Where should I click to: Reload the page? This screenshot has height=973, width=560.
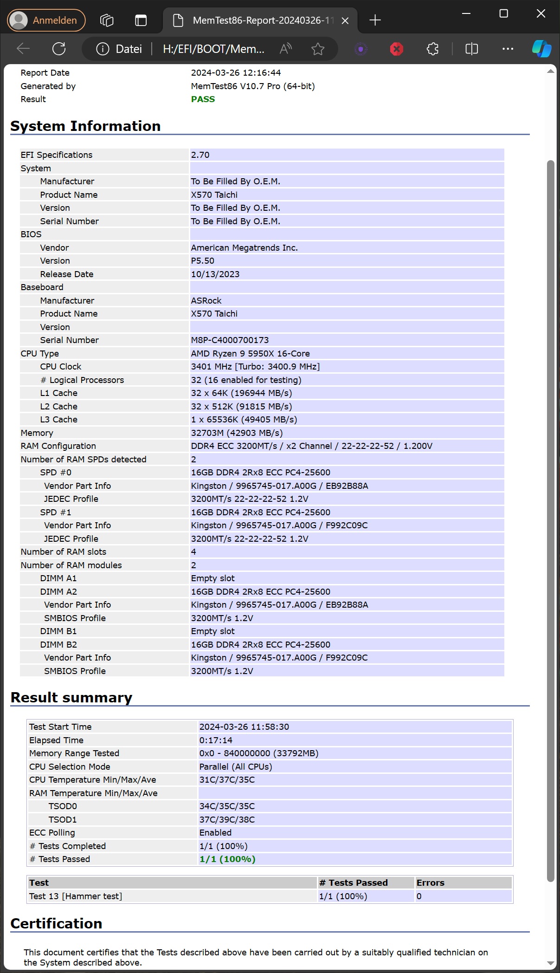coord(59,49)
